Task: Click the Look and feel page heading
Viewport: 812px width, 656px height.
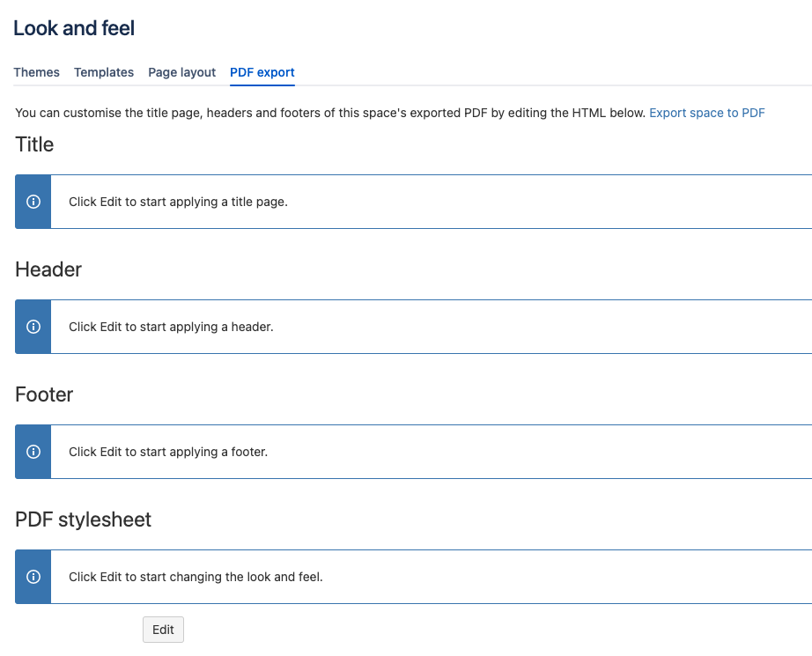Action: click(74, 28)
